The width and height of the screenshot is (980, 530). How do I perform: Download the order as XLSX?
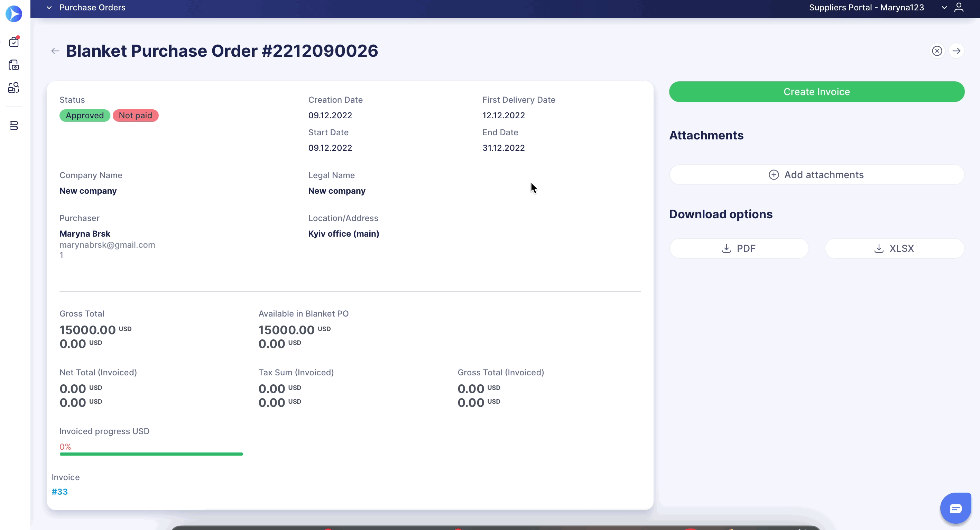click(894, 248)
